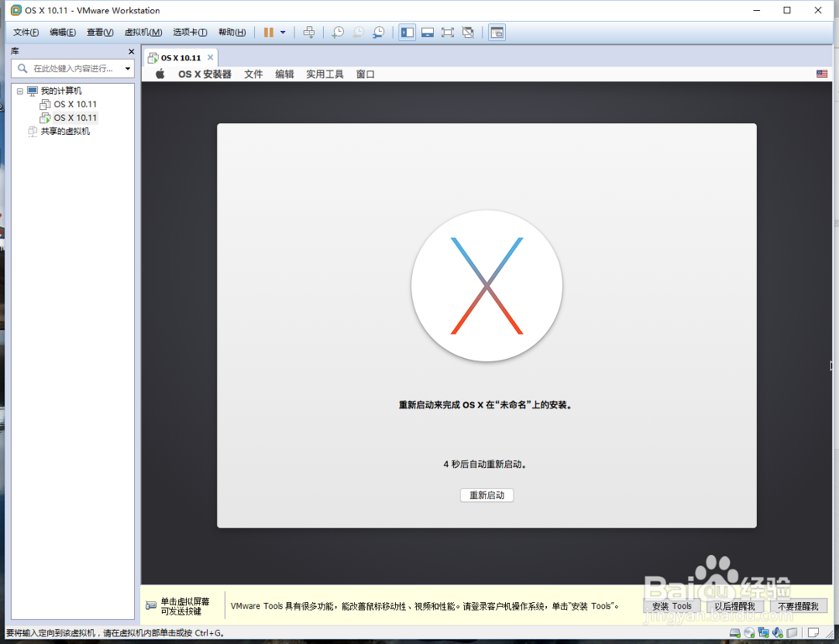Open the 文件(F) menu in VMware
The width and height of the screenshot is (839, 644).
[x=26, y=33]
